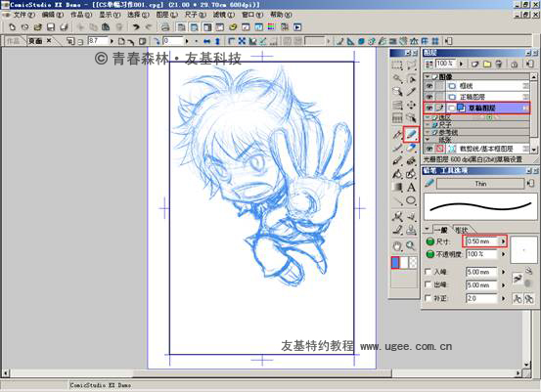
Task: Click the save floppy disk icon
Action: (x=51, y=27)
